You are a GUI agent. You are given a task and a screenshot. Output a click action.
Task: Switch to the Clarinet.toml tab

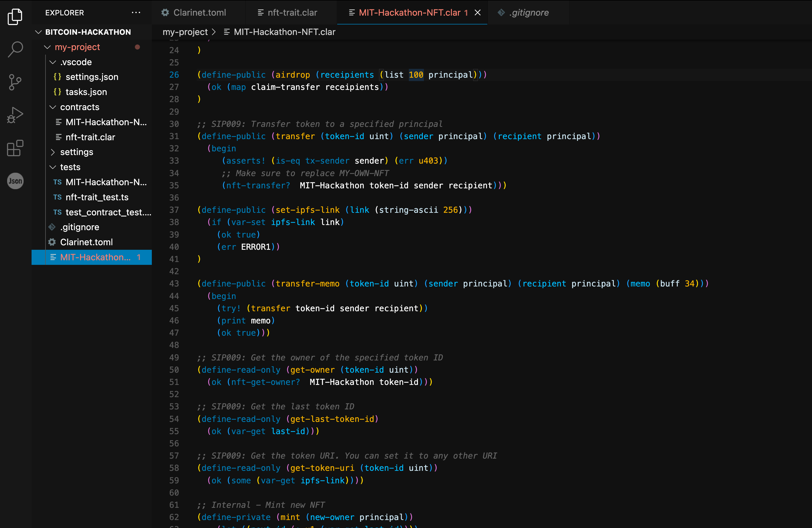[x=199, y=13]
